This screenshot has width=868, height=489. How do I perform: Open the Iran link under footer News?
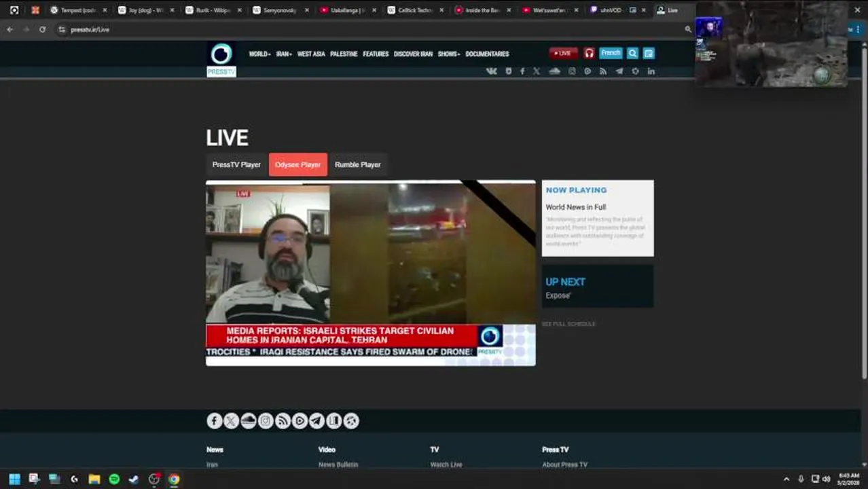pos(212,465)
